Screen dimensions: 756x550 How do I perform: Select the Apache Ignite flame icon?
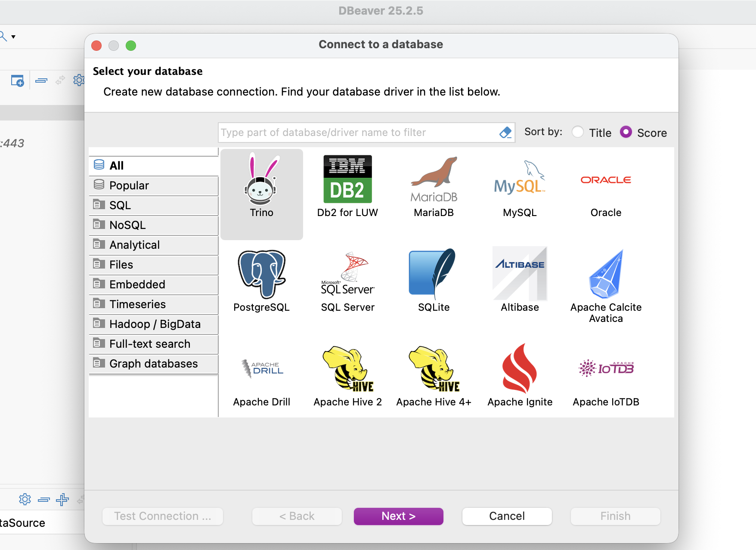click(520, 369)
